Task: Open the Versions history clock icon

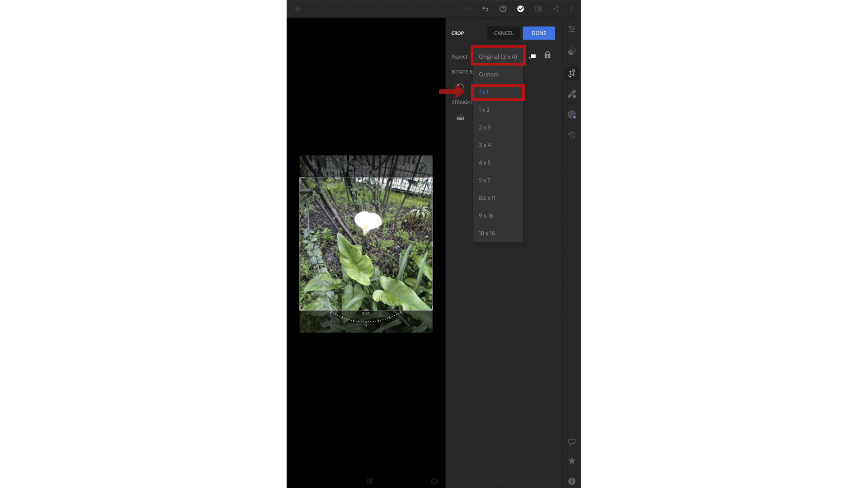Action: (572, 135)
